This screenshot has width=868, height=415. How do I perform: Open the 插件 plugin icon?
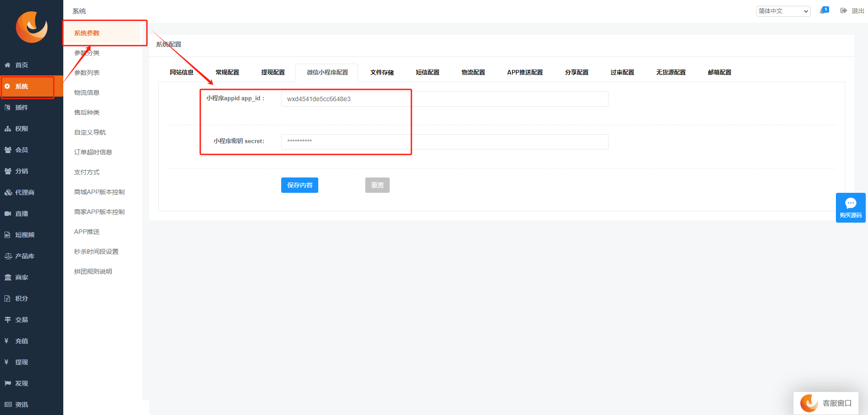(x=8, y=107)
